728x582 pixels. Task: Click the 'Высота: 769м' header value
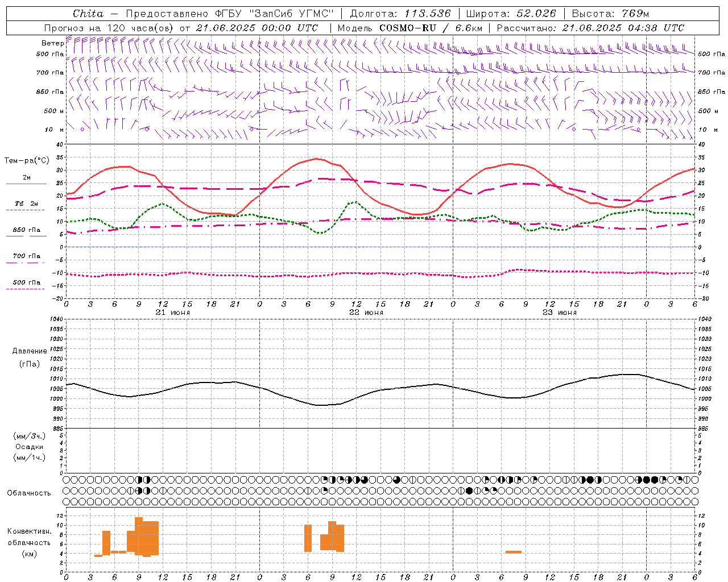[x=610, y=14]
